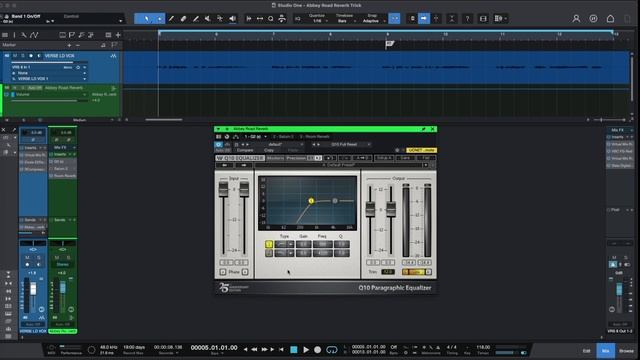Toggle Q10 band 1 on/off button

click(x=269, y=244)
